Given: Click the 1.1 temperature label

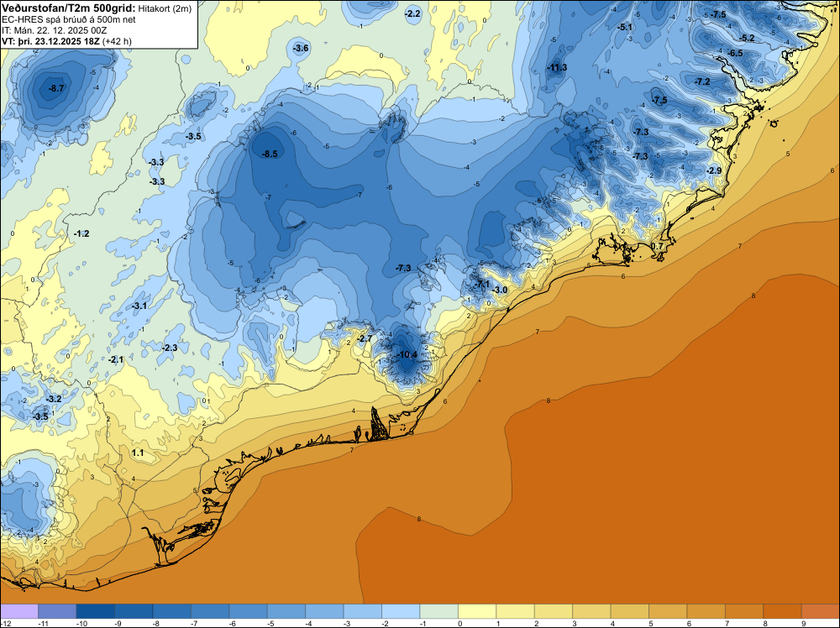Looking at the screenshot, I should (138, 453).
